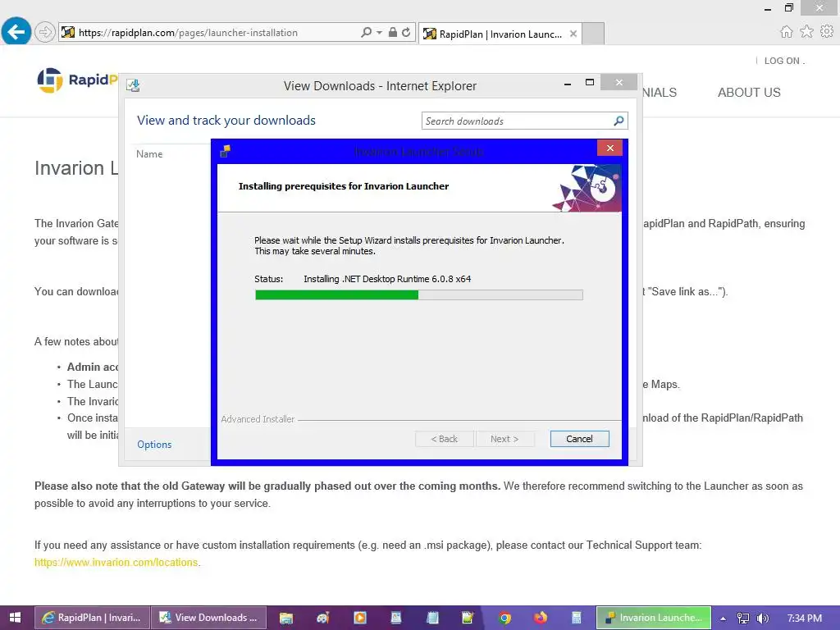The image size is (840, 630).
Task: Click the Refresh page icon
Action: pos(406,32)
